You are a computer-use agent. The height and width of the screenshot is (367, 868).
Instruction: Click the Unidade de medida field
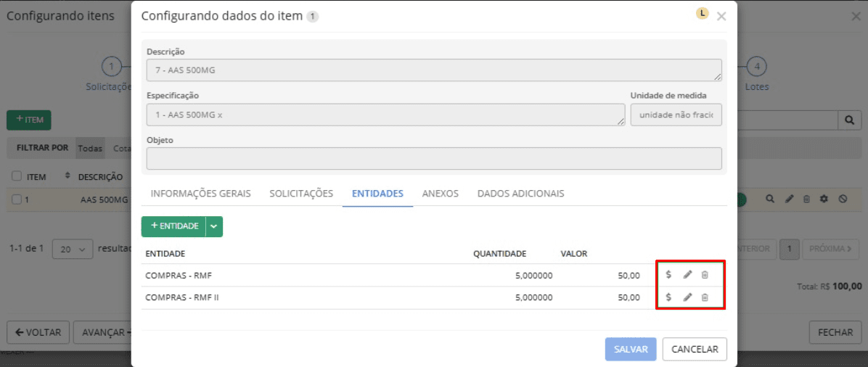click(x=676, y=115)
